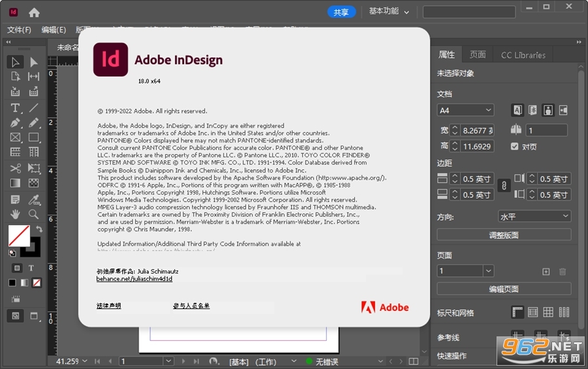The width and height of the screenshot is (588, 369).
Task: Open the 编辑(E) menu
Action: 54,29
